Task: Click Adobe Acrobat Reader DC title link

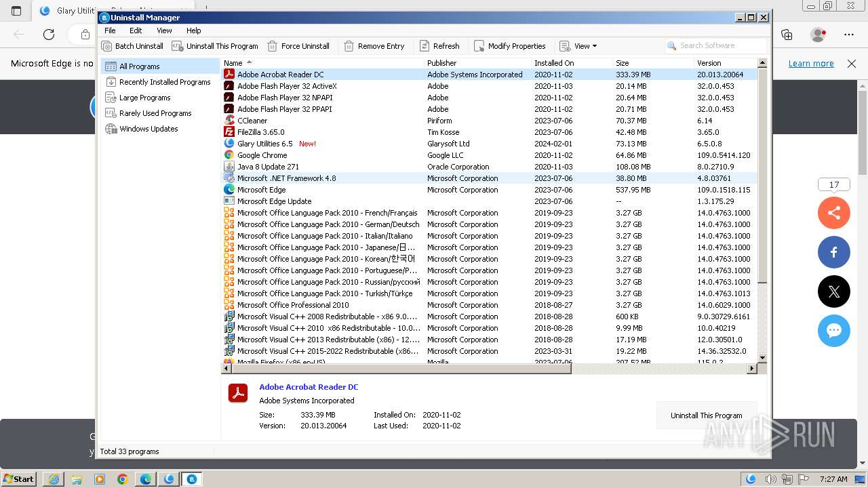Action: click(309, 387)
